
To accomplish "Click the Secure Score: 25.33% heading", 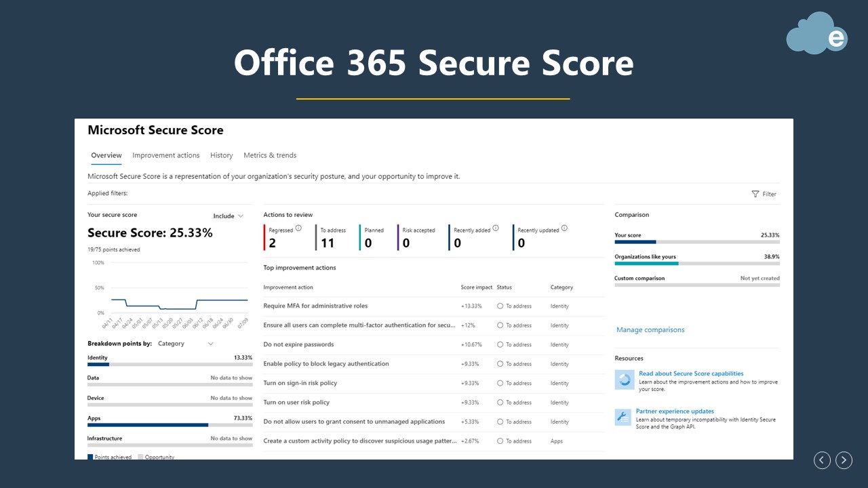I will pyautogui.click(x=150, y=233).
